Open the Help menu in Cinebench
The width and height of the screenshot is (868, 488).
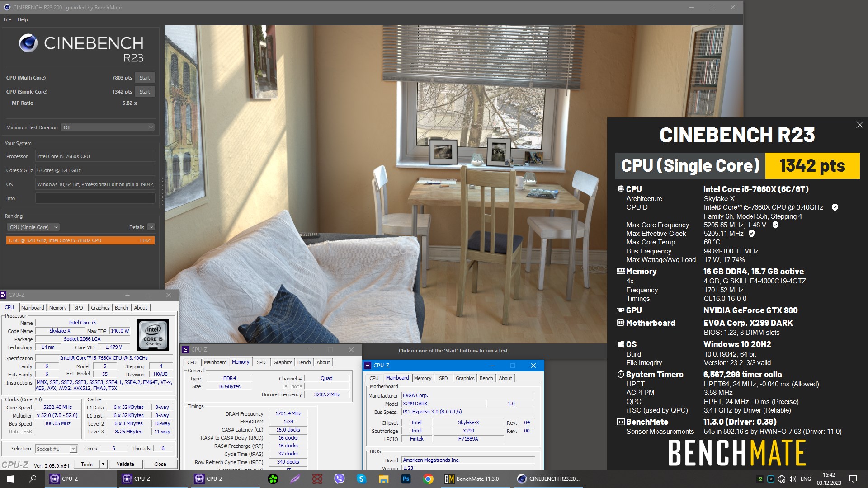pyautogui.click(x=23, y=19)
